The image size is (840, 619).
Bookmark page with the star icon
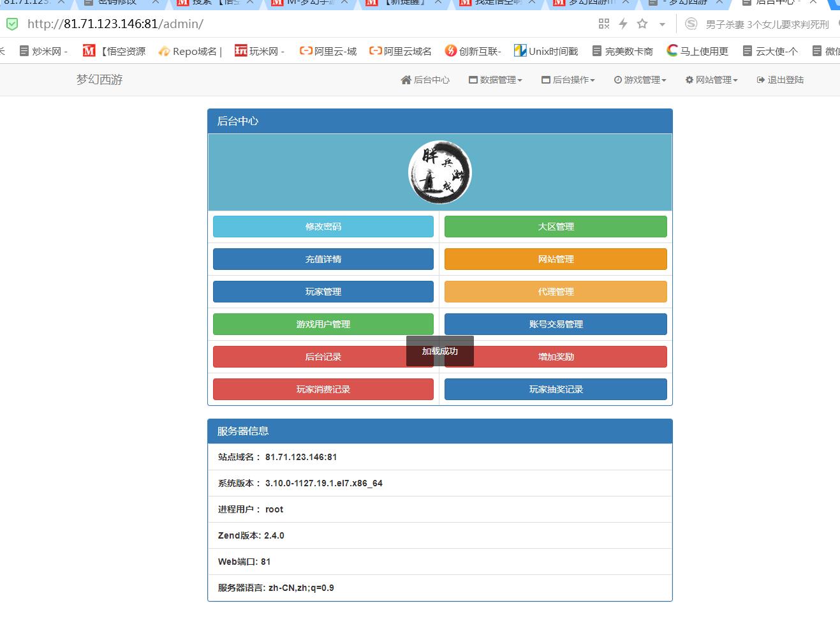pos(642,24)
